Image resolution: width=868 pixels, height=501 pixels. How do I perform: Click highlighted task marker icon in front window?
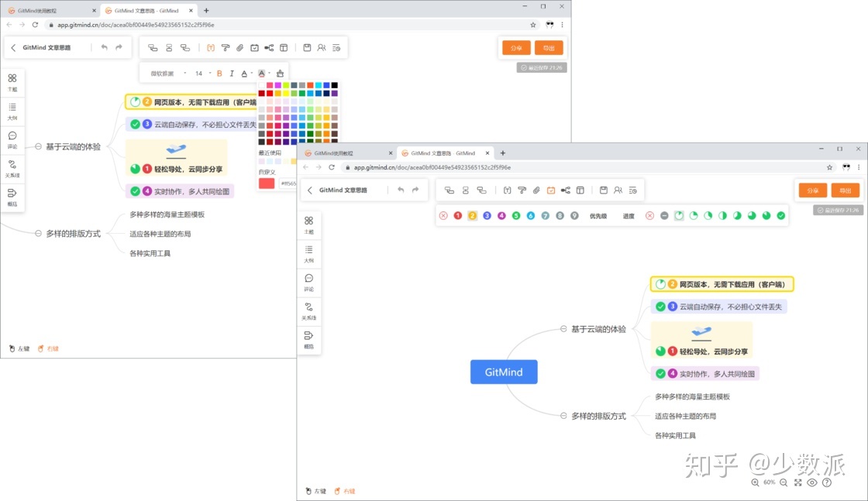click(x=551, y=190)
